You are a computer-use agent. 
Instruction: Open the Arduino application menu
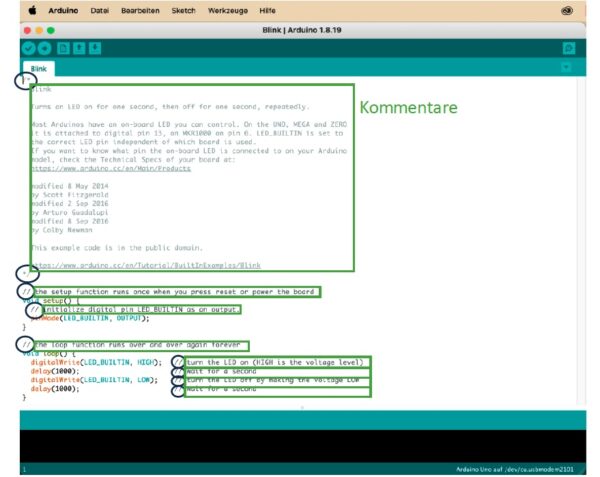click(62, 10)
